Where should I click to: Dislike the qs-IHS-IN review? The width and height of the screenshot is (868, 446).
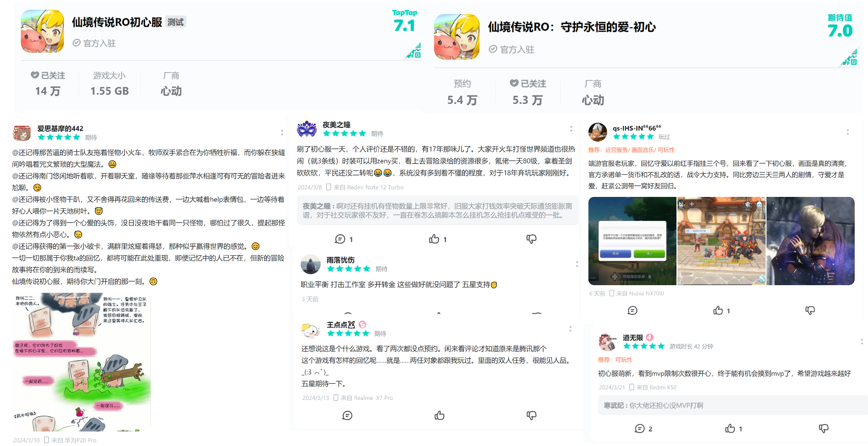click(x=810, y=311)
